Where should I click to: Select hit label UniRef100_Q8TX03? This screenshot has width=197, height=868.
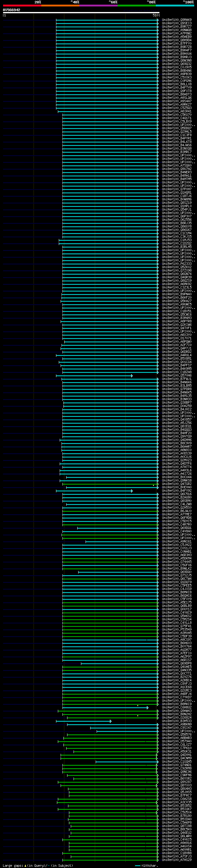(176, 785)
